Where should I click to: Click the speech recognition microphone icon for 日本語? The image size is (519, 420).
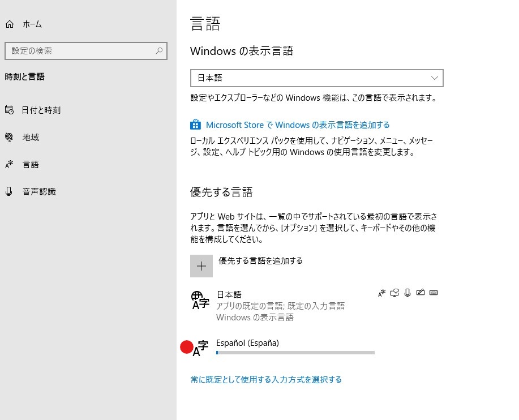pos(408,293)
